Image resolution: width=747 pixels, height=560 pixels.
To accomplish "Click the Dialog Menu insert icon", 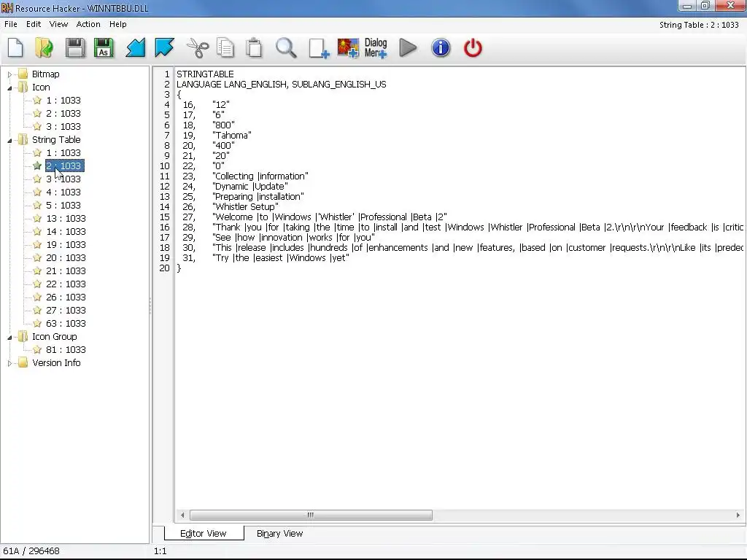I will 376,49.
